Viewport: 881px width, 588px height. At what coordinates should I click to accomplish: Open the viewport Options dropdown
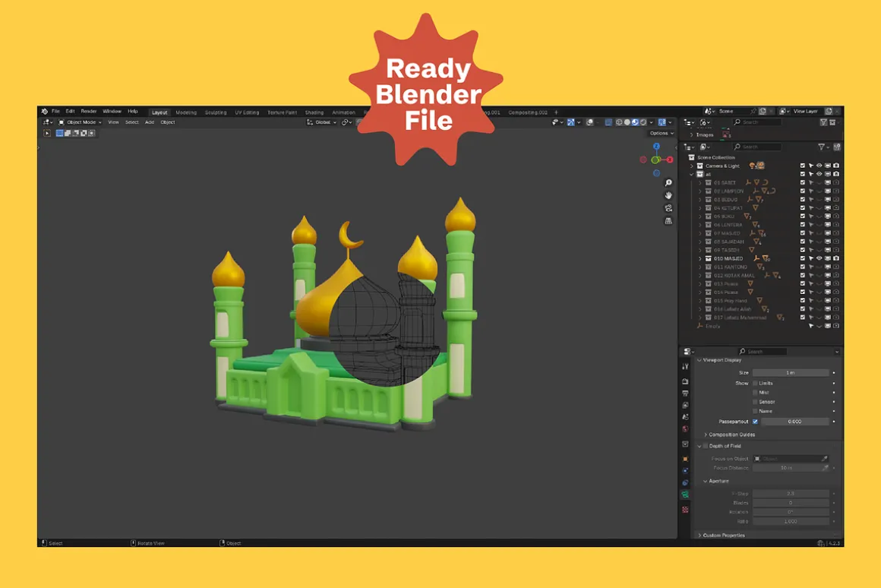click(662, 133)
